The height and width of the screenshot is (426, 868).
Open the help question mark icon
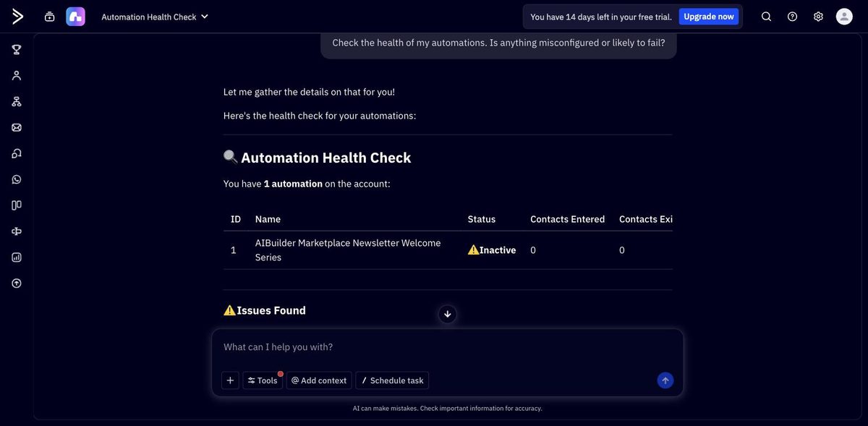(x=793, y=17)
